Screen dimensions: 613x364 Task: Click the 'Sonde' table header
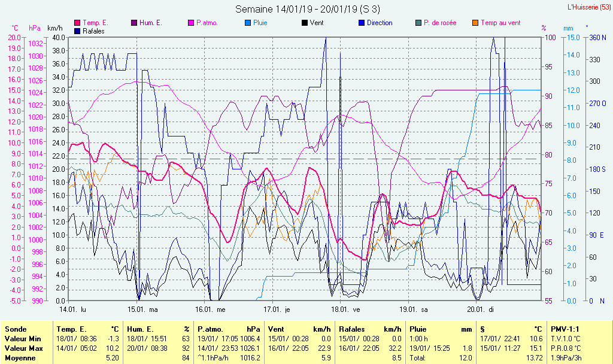point(16,329)
